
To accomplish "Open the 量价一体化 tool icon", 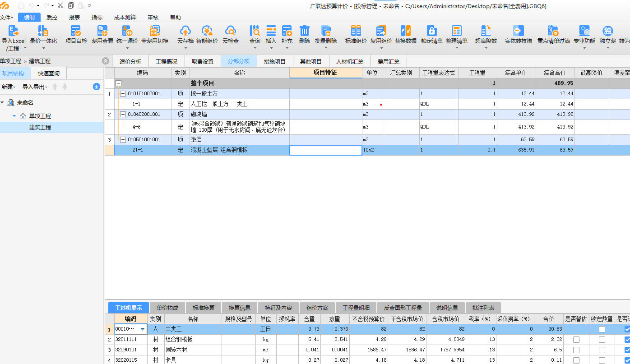I will click(x=43, y=31).
